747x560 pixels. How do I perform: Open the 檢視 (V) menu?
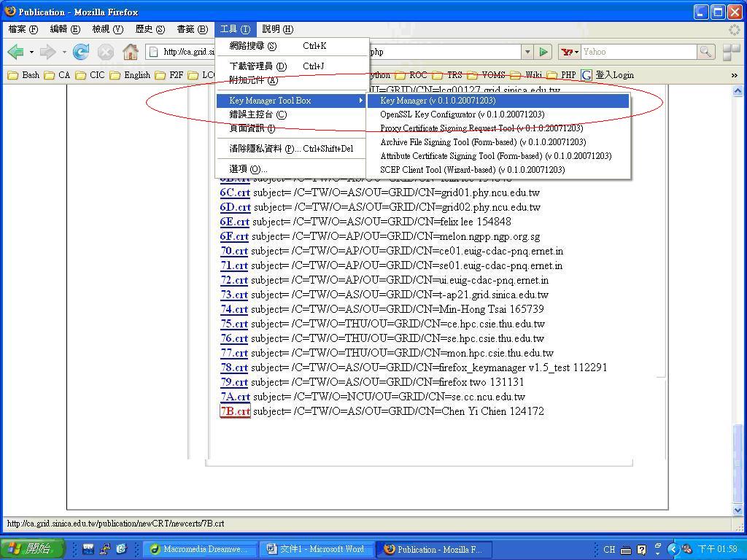pos(108,29)
